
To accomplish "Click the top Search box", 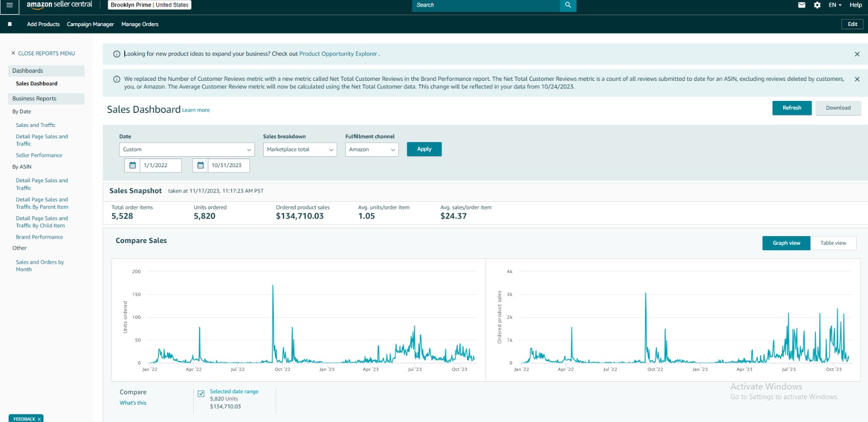I will coord(486,5).
